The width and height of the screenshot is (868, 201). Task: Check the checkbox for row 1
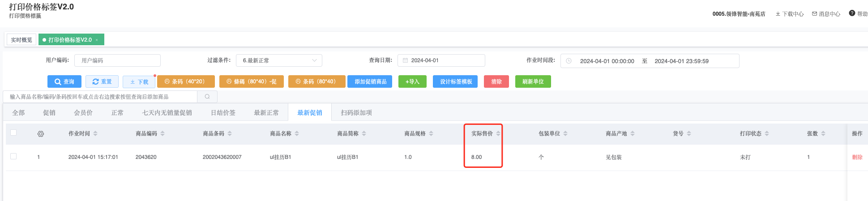(x=13, y=156)
